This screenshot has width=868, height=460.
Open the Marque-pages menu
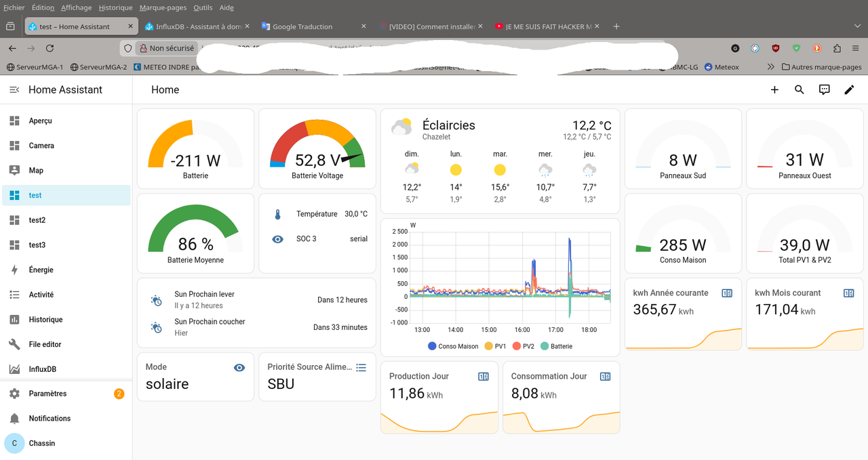[163, 7]
